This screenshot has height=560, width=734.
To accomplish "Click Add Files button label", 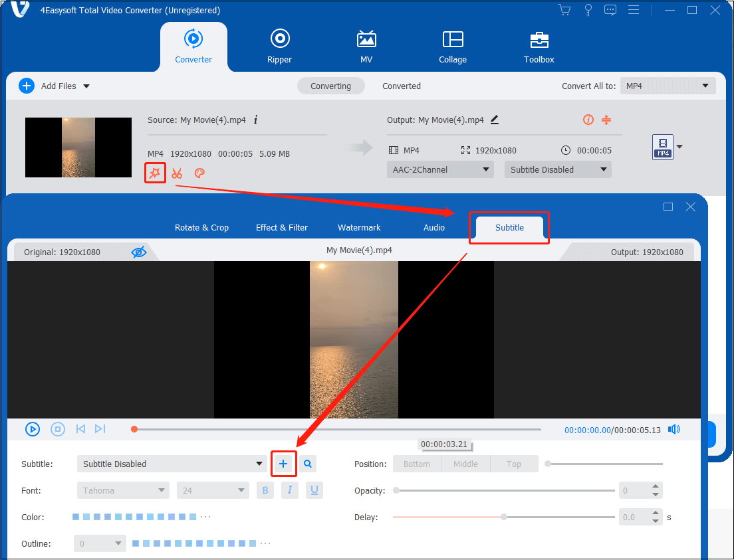I will point(59,86).
